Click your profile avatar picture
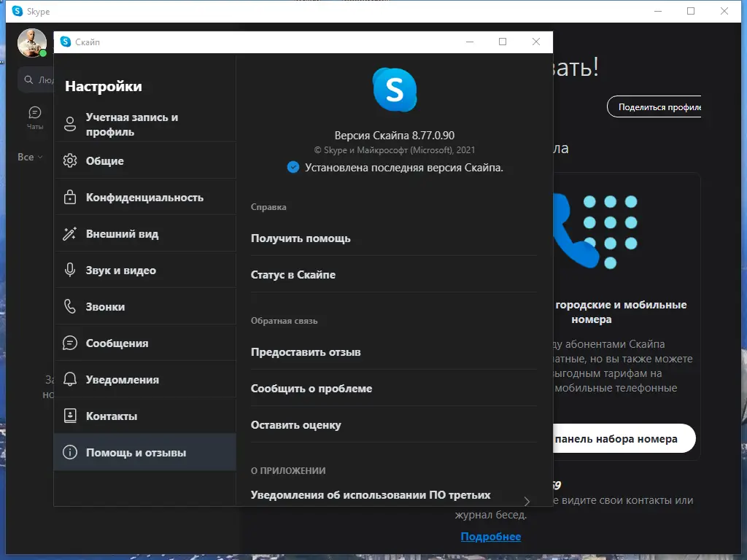The image size is (747, 560). coord(32,42)
